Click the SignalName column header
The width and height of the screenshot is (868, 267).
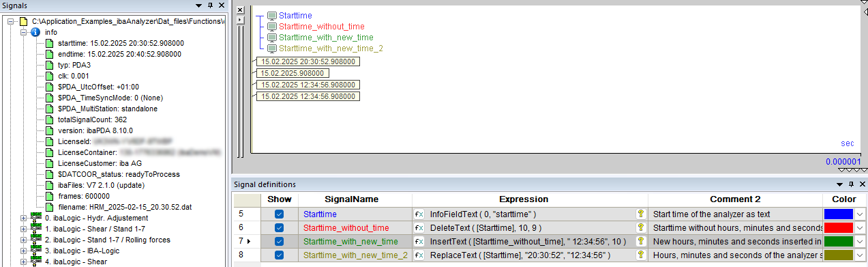point(354,199)
